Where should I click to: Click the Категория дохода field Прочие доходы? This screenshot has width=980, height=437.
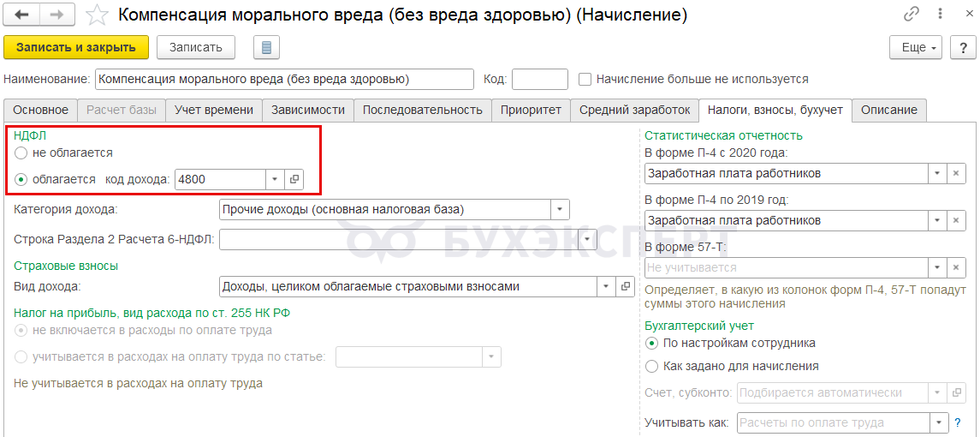(385, 208)
